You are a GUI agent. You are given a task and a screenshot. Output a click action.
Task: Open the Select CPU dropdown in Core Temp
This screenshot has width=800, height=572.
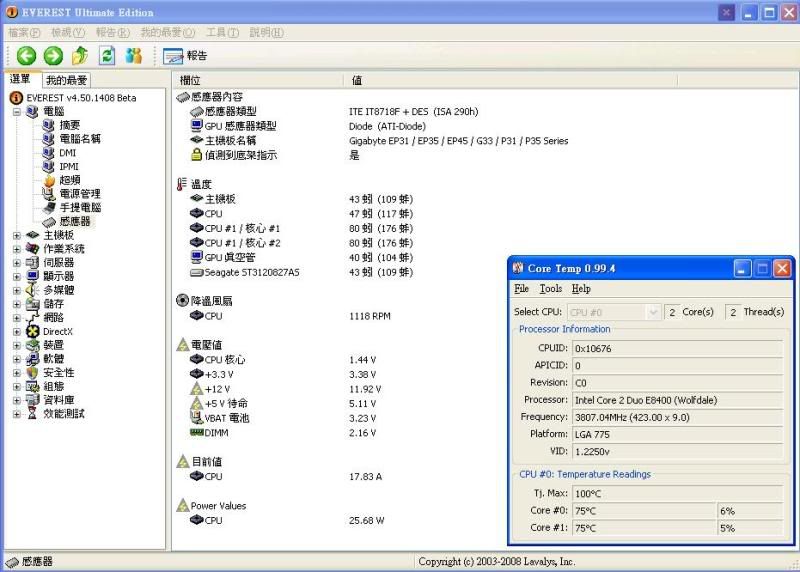[614, 312]
